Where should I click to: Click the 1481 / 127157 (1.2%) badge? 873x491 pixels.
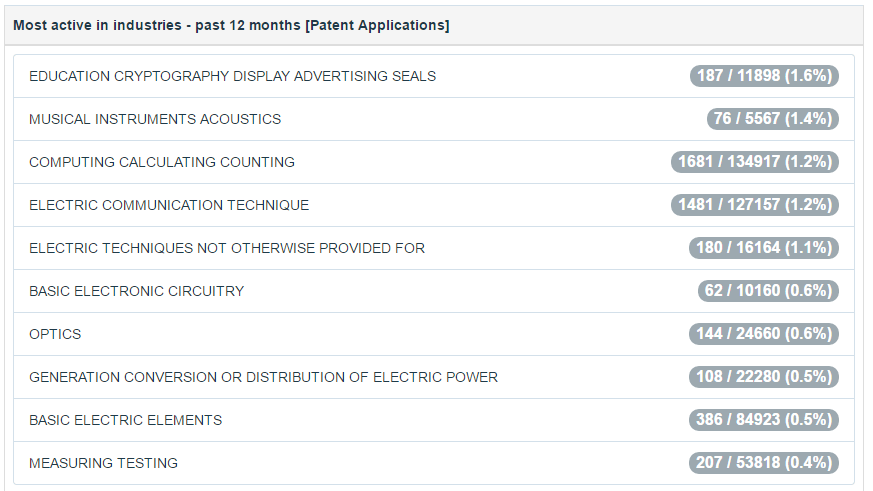755,205
